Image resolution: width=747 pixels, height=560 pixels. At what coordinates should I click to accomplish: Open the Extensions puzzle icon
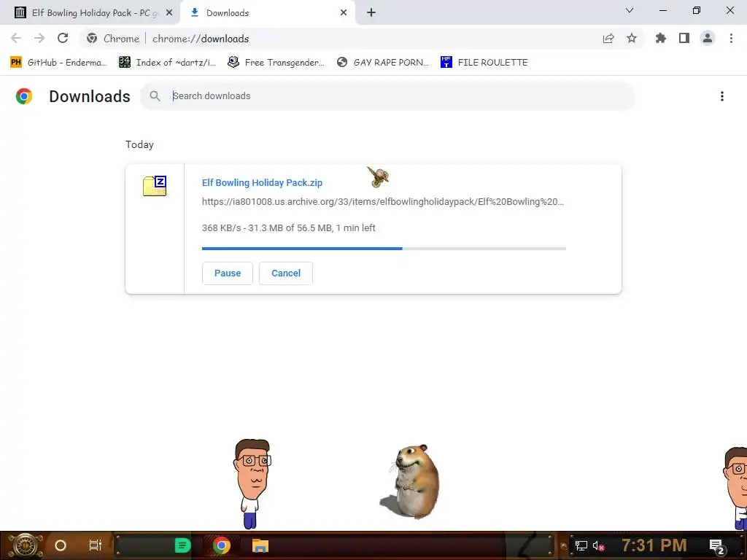point(660,39)
